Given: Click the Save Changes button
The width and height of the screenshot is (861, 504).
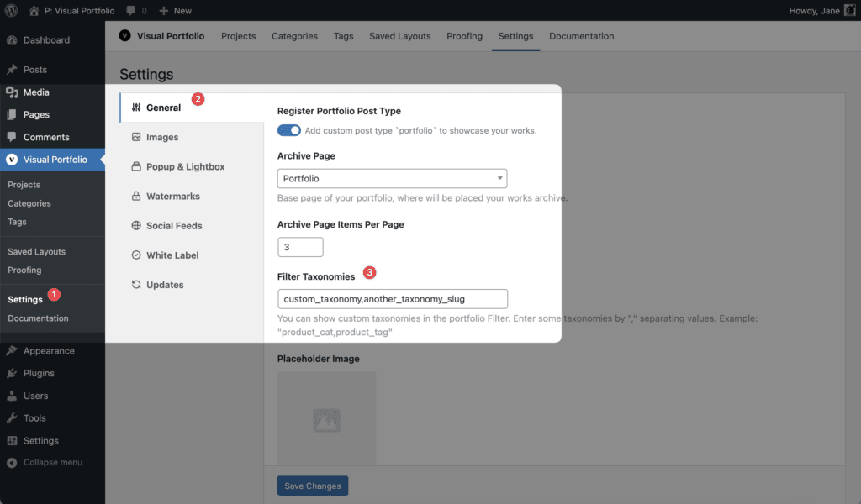Looking at the screenshot, I should pyautogui.click(x=313, y=486).
